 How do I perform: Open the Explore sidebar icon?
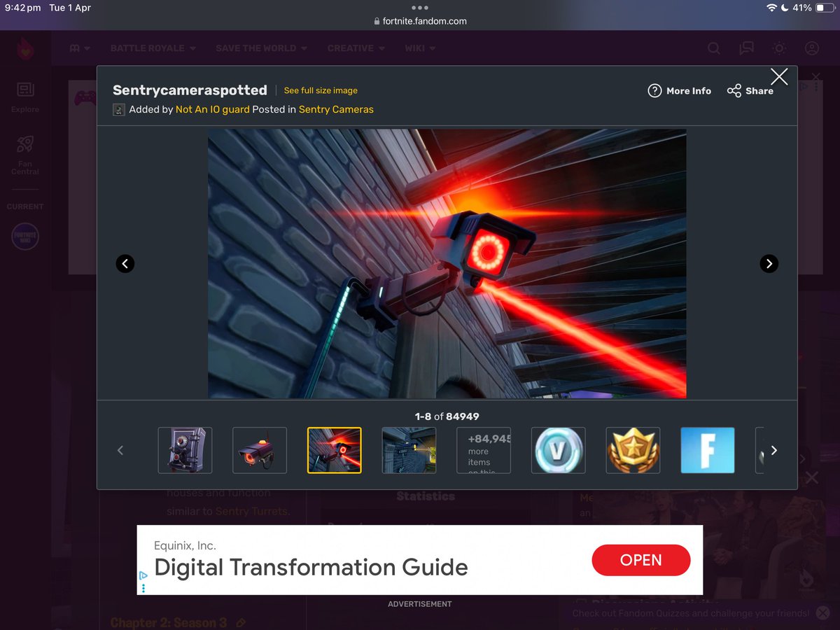pos(25,97)
